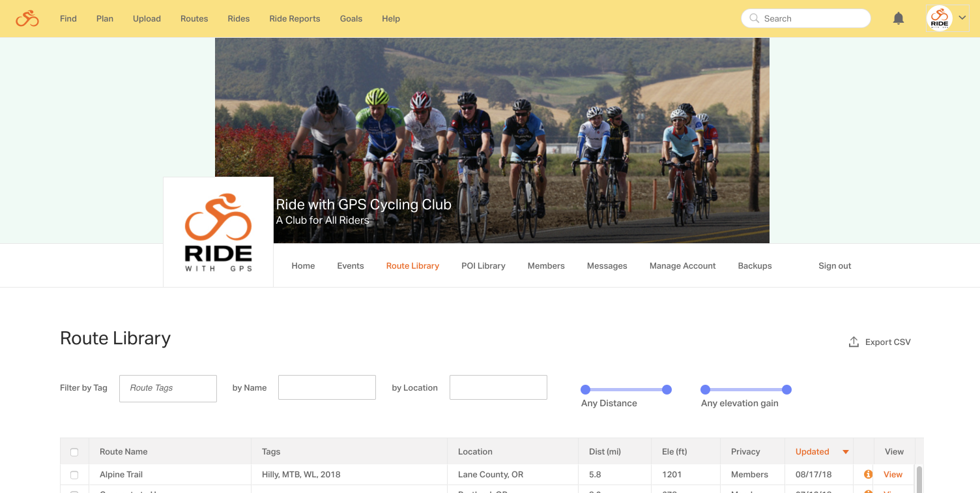Screen dimensions: 980x493
Task: Click the left handle of the distance slider
Action: [585, 389]
